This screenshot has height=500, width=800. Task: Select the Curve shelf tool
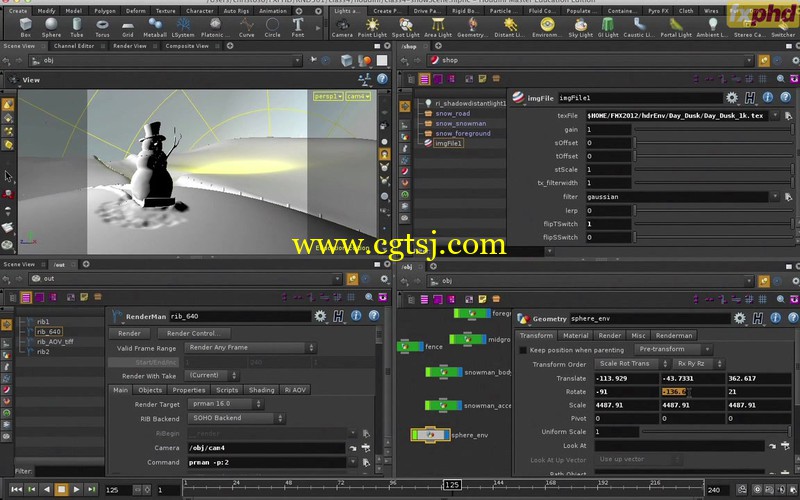pos(246,27)
